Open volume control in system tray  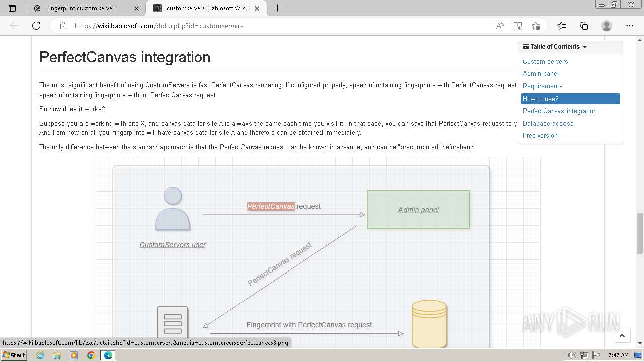tap(572, 355)
